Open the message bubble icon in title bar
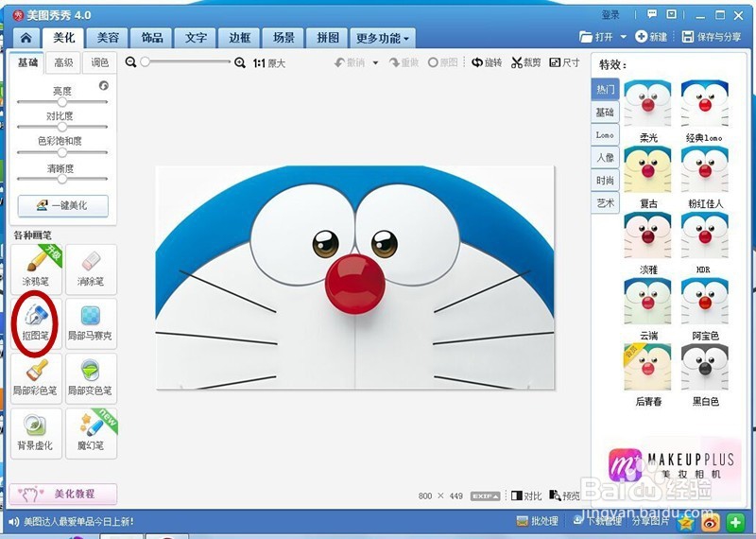 click(x=652, y=14)
